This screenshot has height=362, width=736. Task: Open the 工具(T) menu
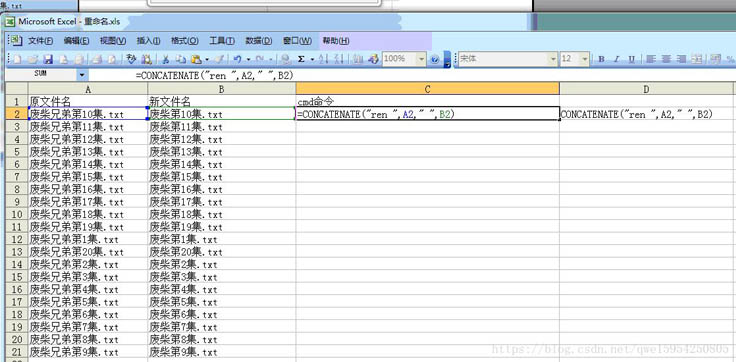pos(222,41)
